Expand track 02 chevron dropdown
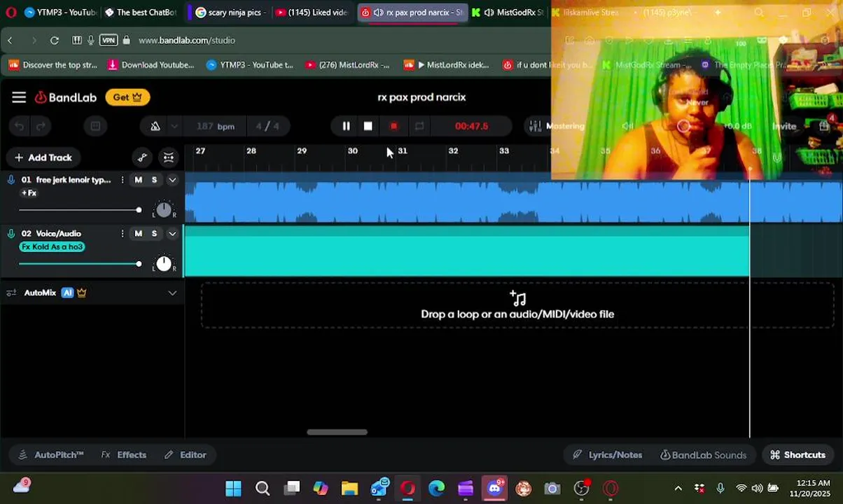The height and width of the screenshot is (504, 843). coord(172,234)
